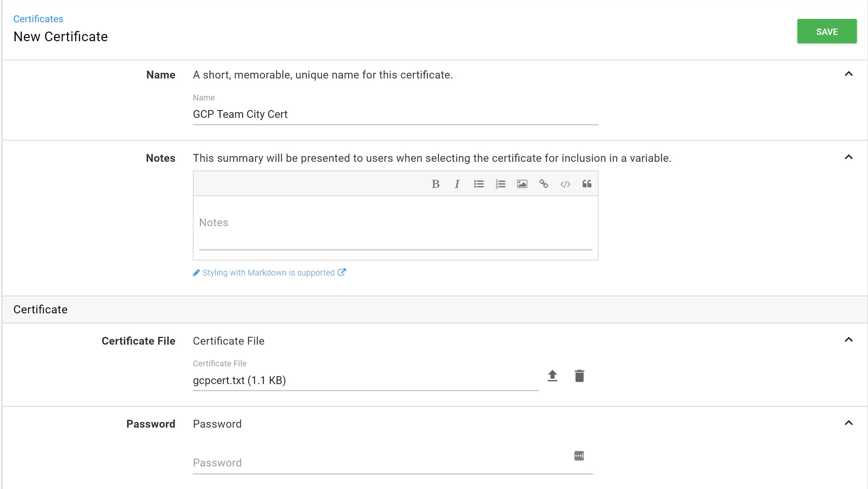Focus the Notes text area

[x=395, y=223]
